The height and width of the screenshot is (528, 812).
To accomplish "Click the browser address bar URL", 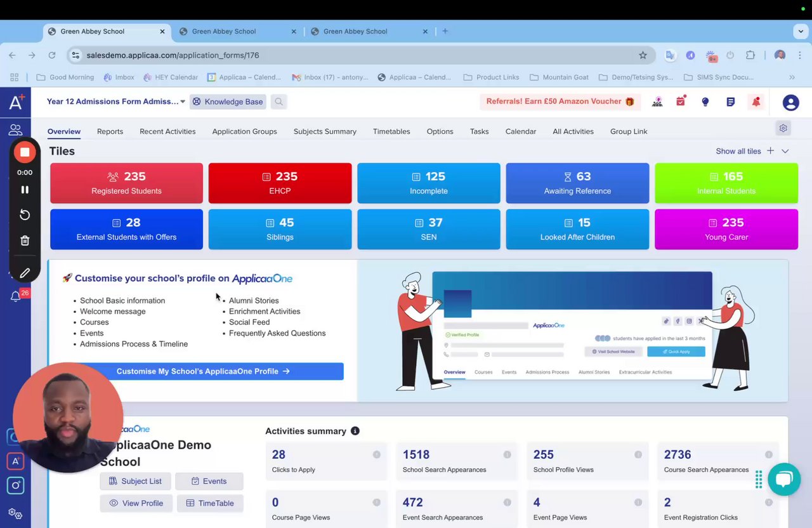I will 173,55.
